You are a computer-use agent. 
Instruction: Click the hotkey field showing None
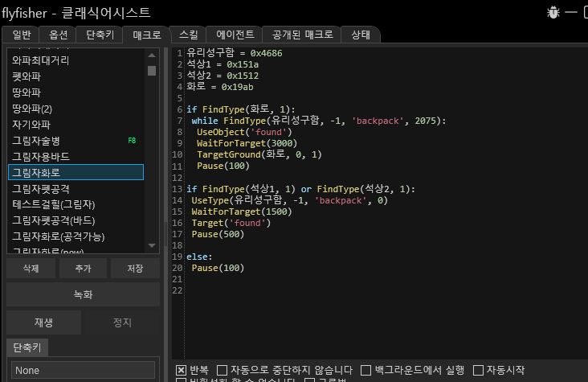tap(83, 371)
